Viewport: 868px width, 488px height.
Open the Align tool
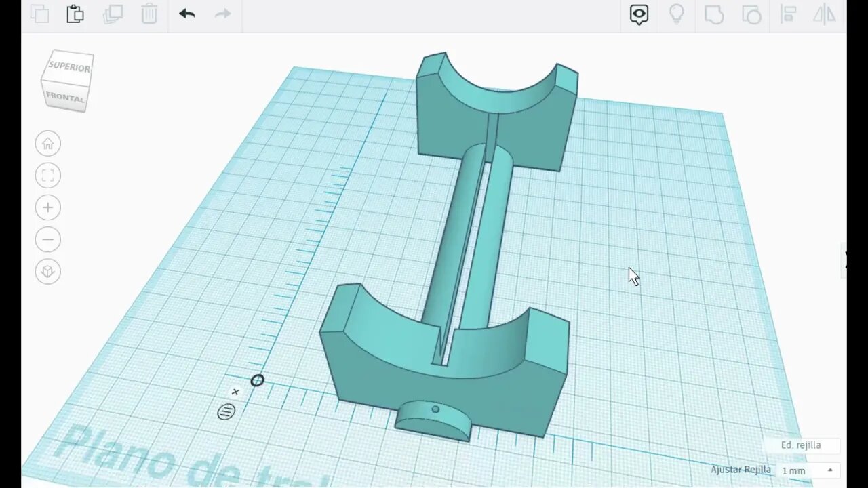tap(788, 14)
